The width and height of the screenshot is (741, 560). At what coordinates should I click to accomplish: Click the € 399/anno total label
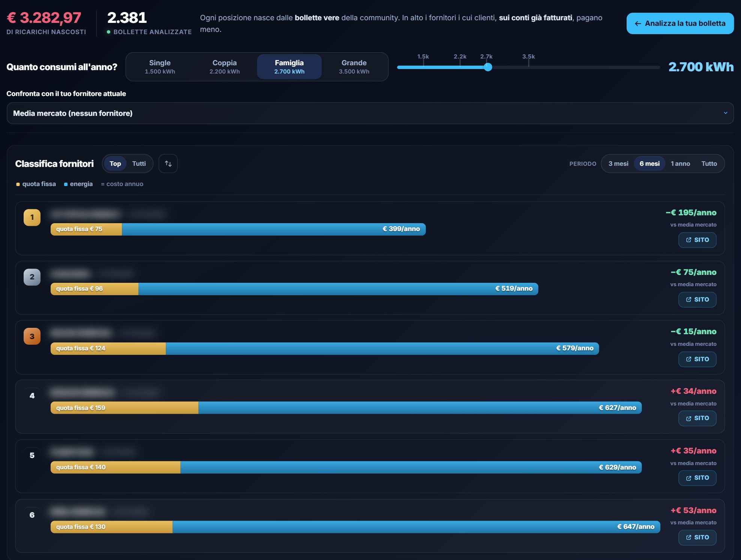pyautogui.click(x=401, y=229)
